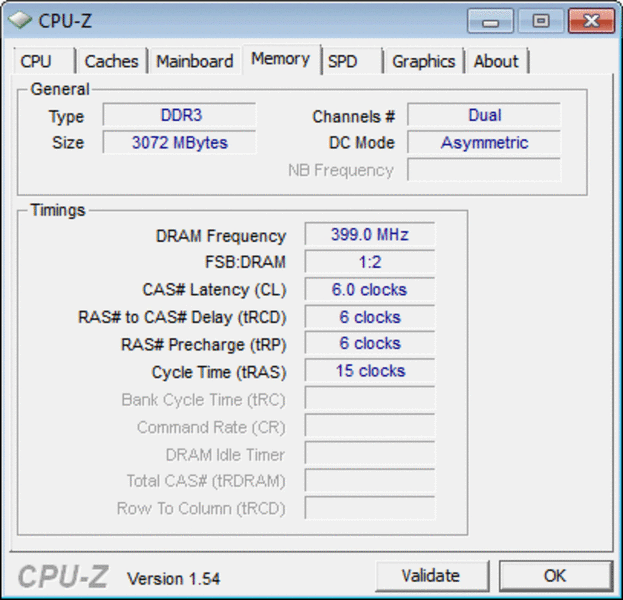The height and width of the screenshot is (600, 623).
Task: Click the empty NB Frequency field
Action: 484,170
